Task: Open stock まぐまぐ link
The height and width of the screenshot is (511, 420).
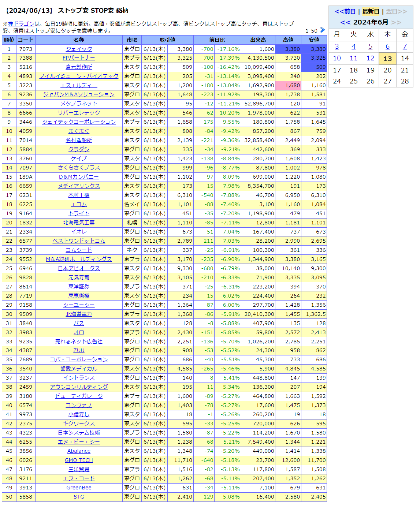Action: point(79,131)
